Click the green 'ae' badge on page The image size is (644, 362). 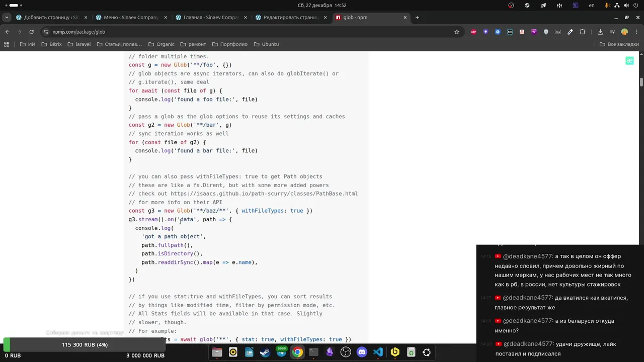point(629,61)
